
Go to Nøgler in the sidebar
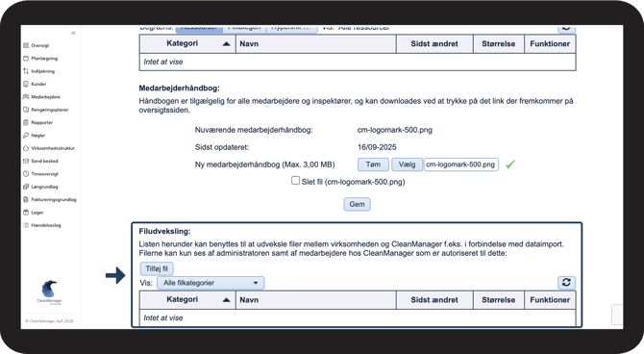coord(35,136)
